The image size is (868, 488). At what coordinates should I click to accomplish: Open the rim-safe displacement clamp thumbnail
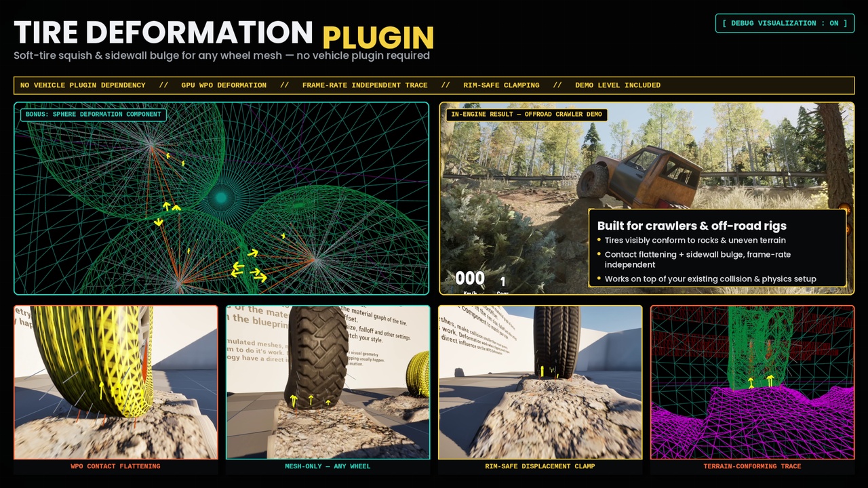pyautogui.click(x=540, y=382)
